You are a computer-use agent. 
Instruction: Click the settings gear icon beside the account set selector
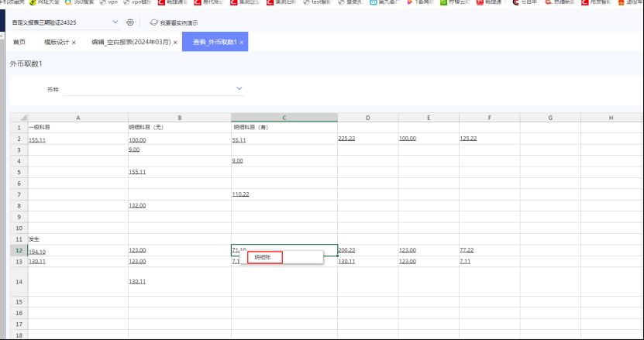coord(129,22)
